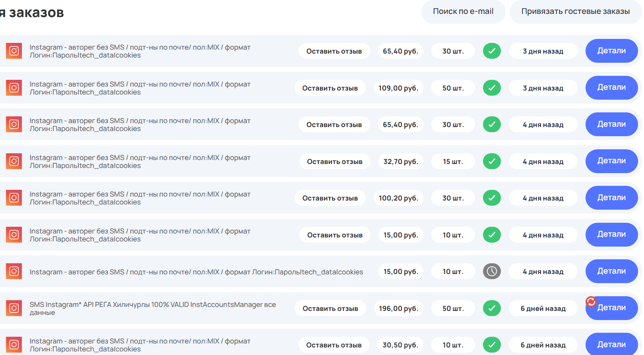Click green checkmark status on 100,20 руб. order

[492, 198]
